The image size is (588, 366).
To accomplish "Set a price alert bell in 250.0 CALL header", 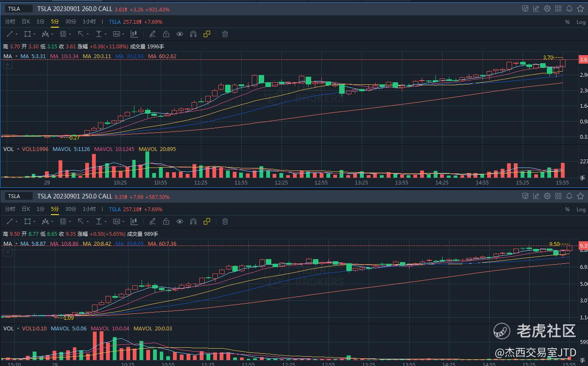I will [569, 196].
